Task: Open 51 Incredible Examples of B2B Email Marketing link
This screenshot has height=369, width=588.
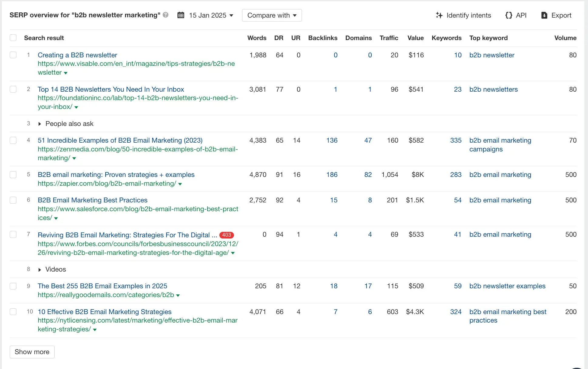Action: pos(120,140)
